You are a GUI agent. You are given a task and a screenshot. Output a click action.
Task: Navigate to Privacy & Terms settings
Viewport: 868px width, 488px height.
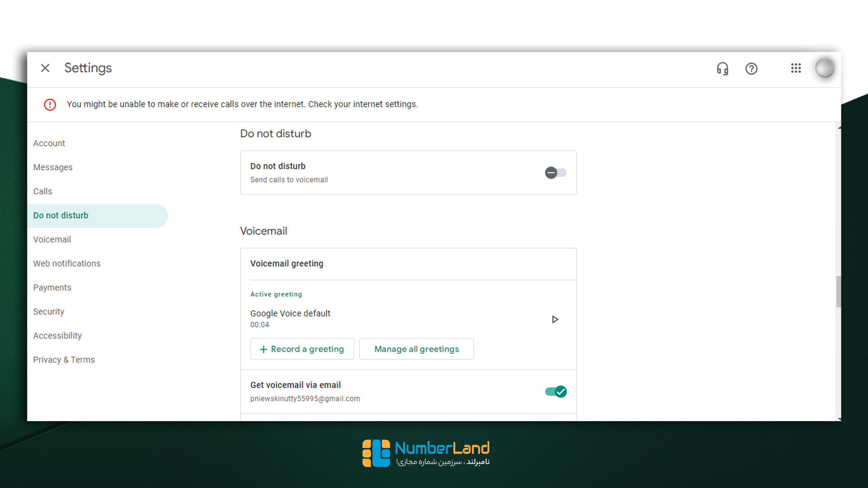pos(64,359)
